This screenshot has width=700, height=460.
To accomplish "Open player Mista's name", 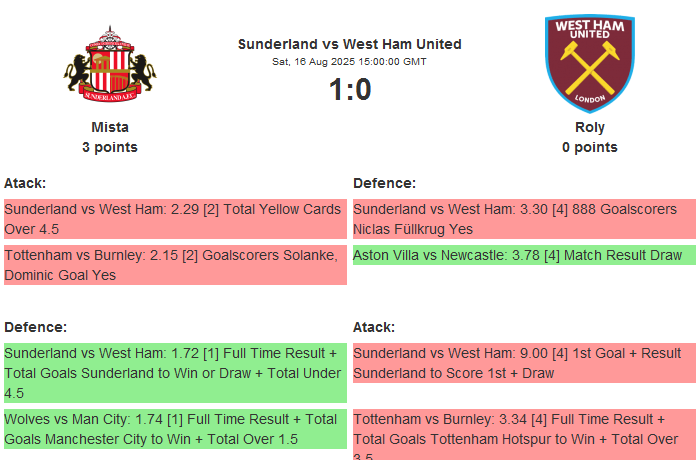I will click(x=110, y=127).
